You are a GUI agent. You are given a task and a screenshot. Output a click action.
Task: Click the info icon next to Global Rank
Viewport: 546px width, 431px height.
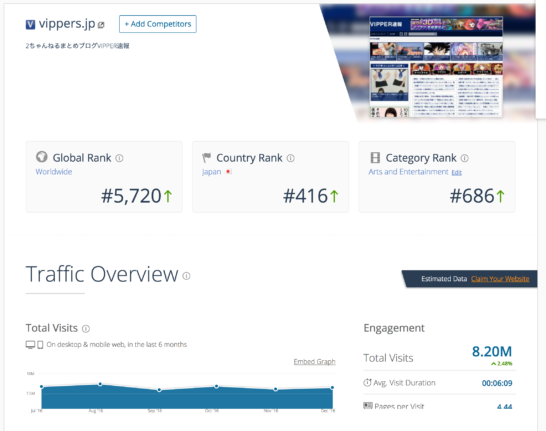pyautogui.click(x=119, y=158)
